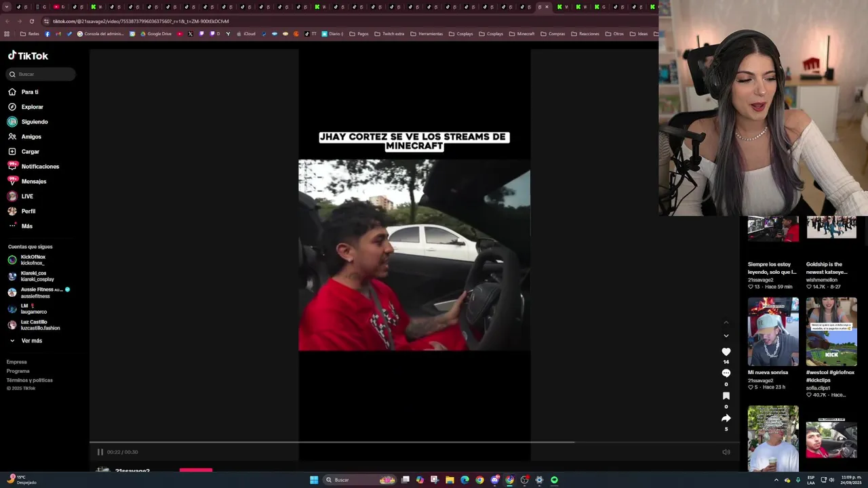This screenshot has height=488, width=868.
Task: Open the Siguiendo feed
Action: 28,121
